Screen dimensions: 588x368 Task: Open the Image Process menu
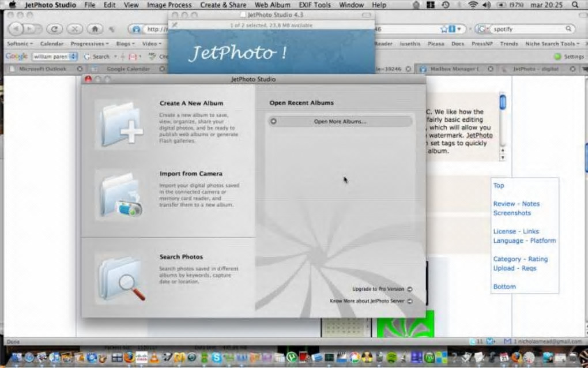pyautogui.click(x=169, y=5)
